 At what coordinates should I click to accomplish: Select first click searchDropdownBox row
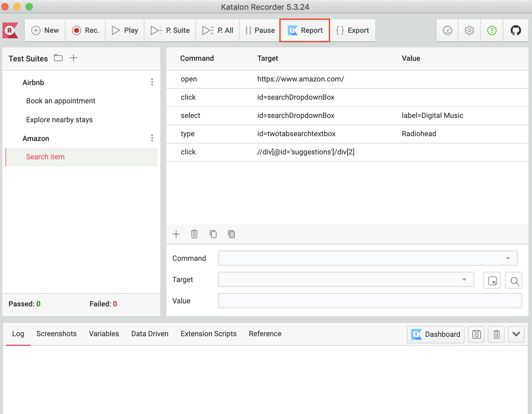click(x=347, y=97)
